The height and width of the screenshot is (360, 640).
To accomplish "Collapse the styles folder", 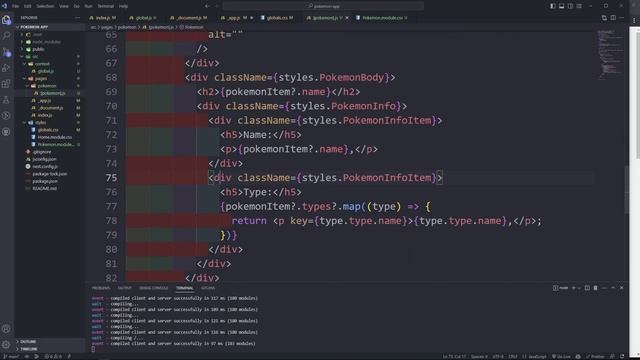I will coord(49,122).
